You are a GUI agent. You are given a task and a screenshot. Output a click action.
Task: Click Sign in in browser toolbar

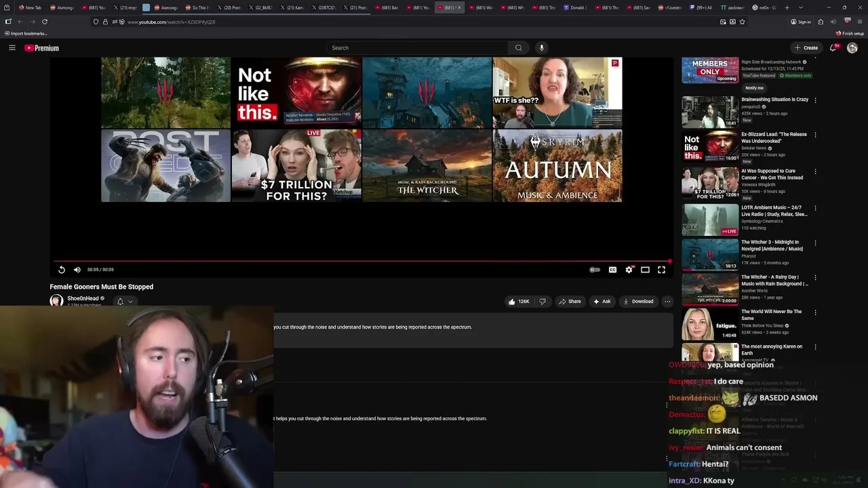coord(801,22)
